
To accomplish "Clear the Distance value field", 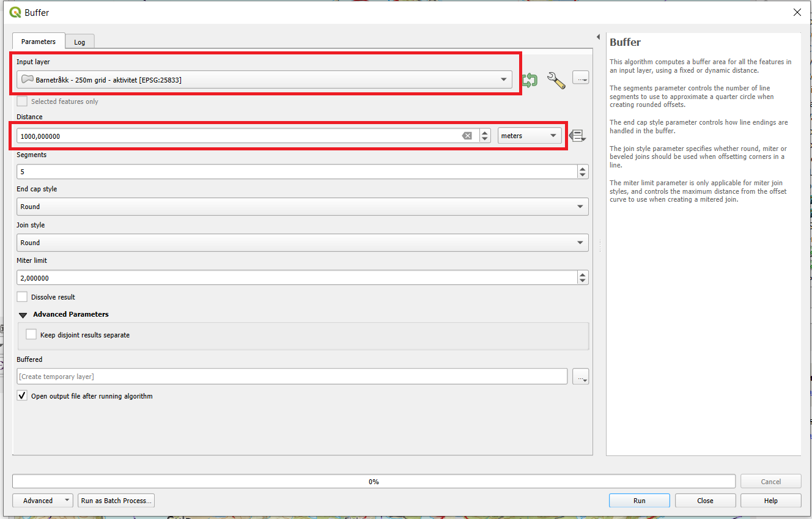I will 467,136.
